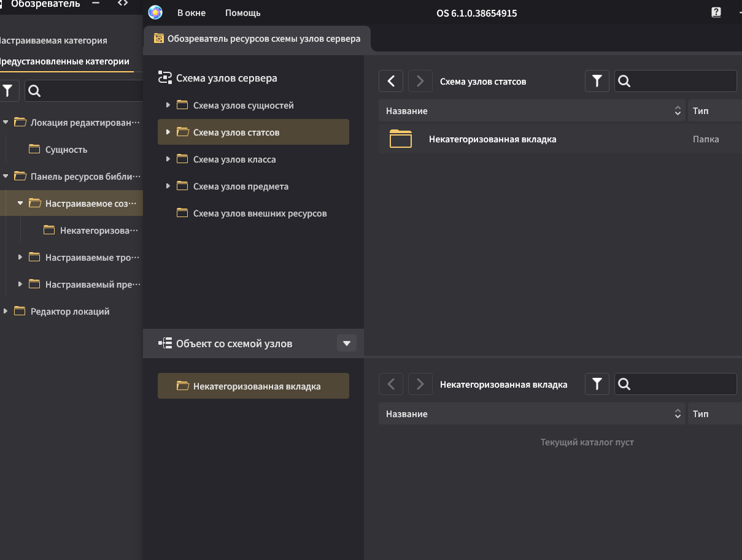Click the Некатегоризованная вкладка folder icon in the upper list
This screenshot has width=742, height=560.
401,139
